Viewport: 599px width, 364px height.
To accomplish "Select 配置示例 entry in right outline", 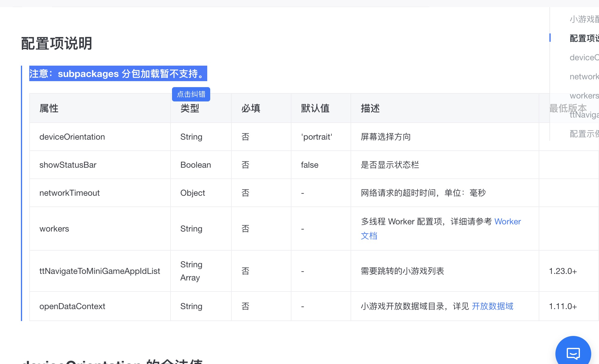I will pos(584,134).
